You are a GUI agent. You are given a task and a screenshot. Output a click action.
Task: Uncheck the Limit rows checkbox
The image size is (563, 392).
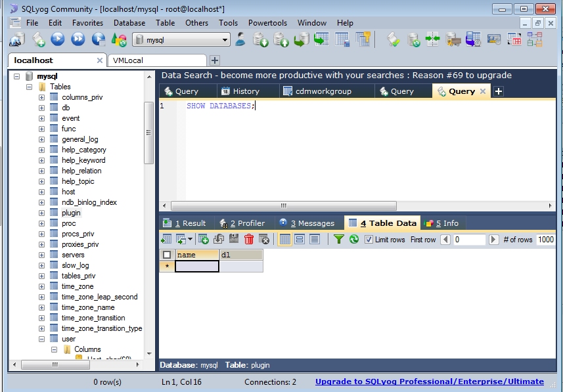click(368, 240)
